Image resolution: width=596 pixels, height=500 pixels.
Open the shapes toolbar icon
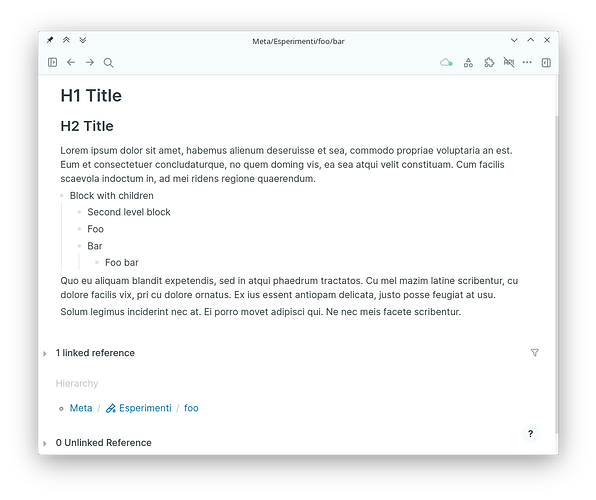pos(468,63)
